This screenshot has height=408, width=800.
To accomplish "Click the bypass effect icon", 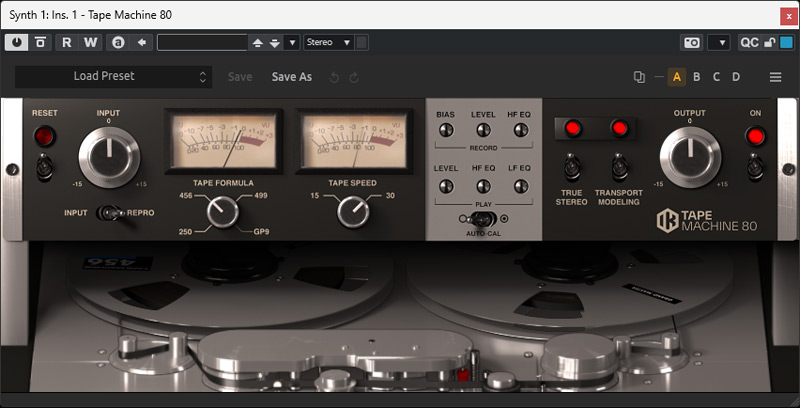I will coord(40,42).
